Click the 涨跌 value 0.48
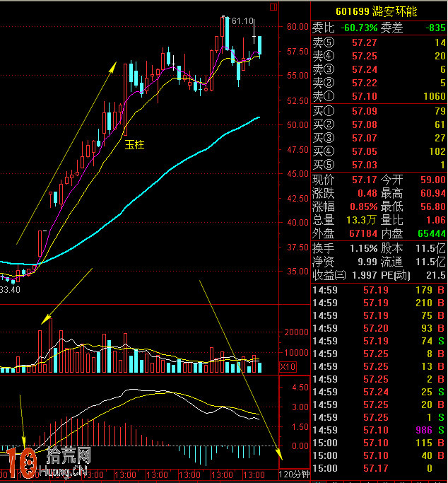The image size is (448, 483). click(x=367, y=193)
